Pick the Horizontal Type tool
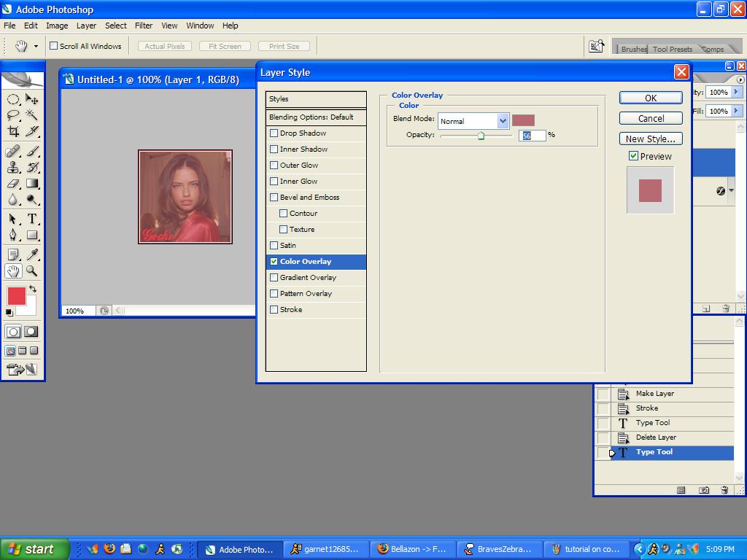Viewport: 747px width, 560px height. [x=32, y=219]
